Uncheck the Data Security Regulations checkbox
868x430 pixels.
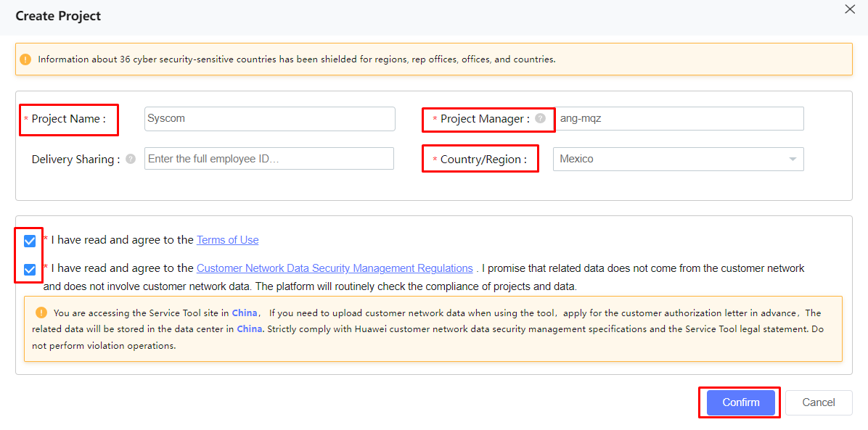[30, 270]
